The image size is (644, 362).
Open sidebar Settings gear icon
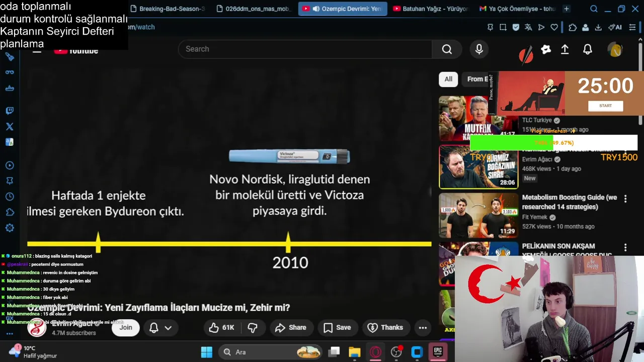10,228
